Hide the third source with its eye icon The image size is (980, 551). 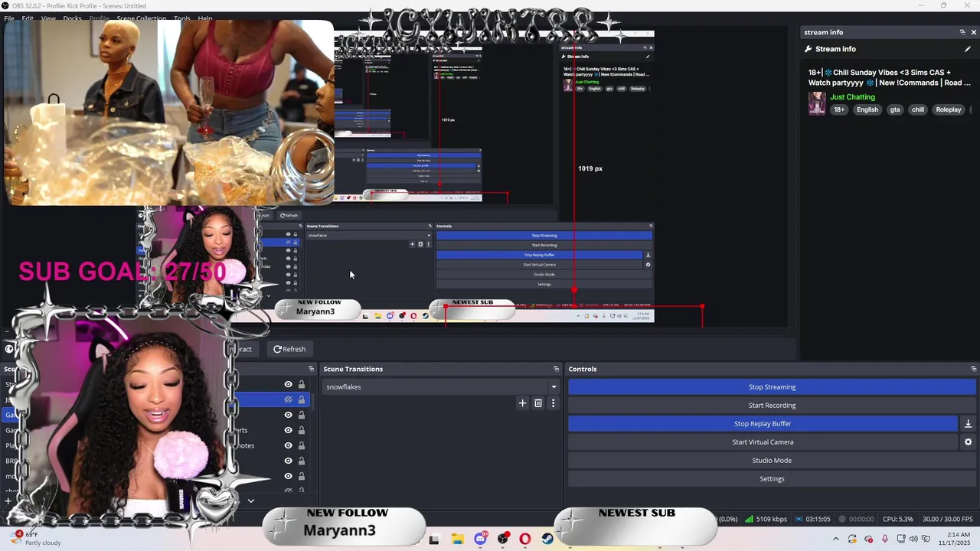pyautogui.click(x=288, y=415)
